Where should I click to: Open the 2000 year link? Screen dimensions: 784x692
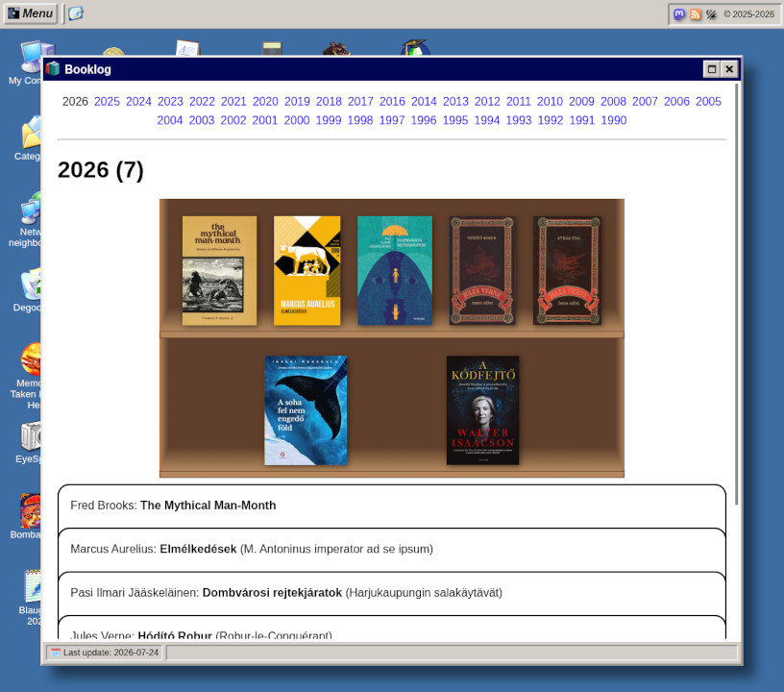[297, 120]
